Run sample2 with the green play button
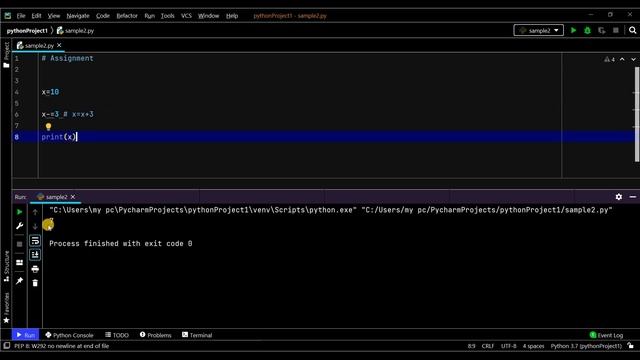The image size is (640, 360). pos(573,30)
